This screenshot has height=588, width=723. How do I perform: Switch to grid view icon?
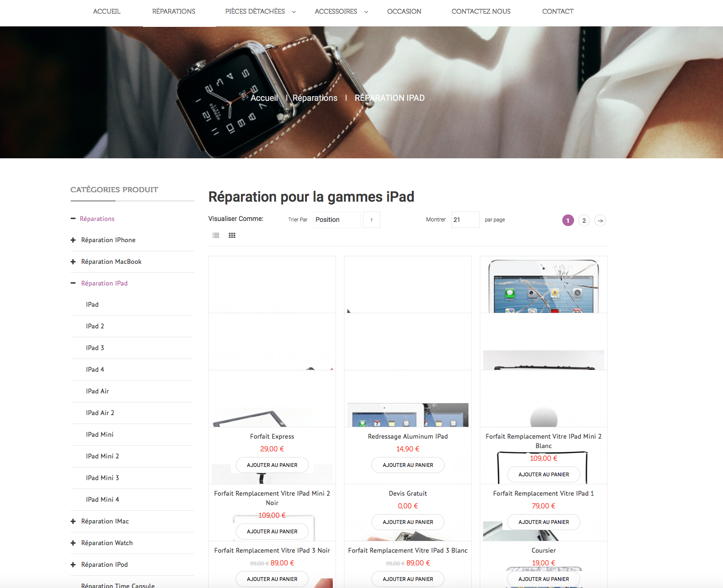(x=232, y=236)
